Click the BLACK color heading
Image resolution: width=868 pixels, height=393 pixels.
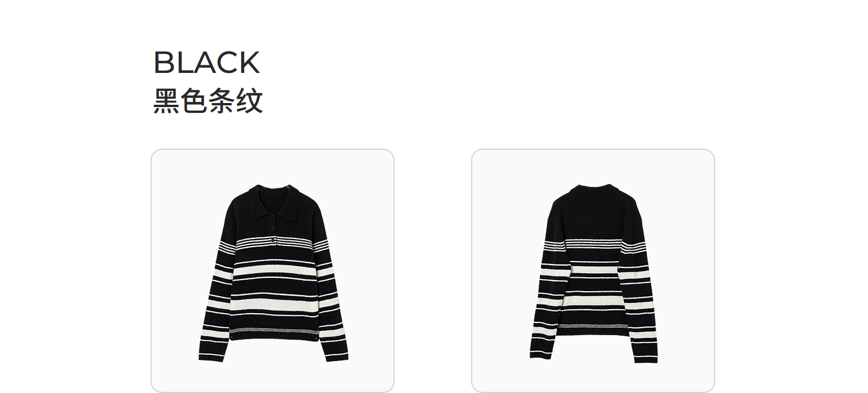pyautogui.click(x=207, y=63)
